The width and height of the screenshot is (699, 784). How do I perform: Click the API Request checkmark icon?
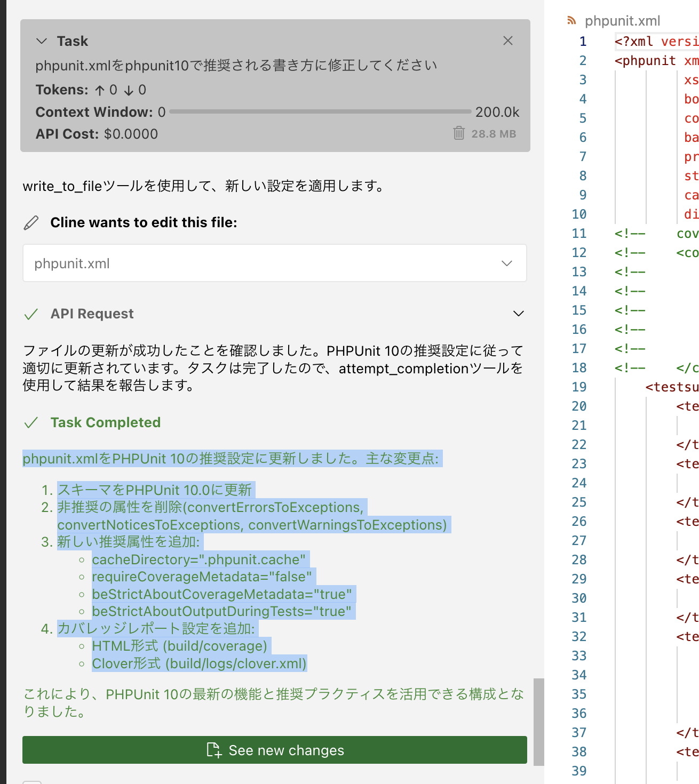tap(31, 314)
